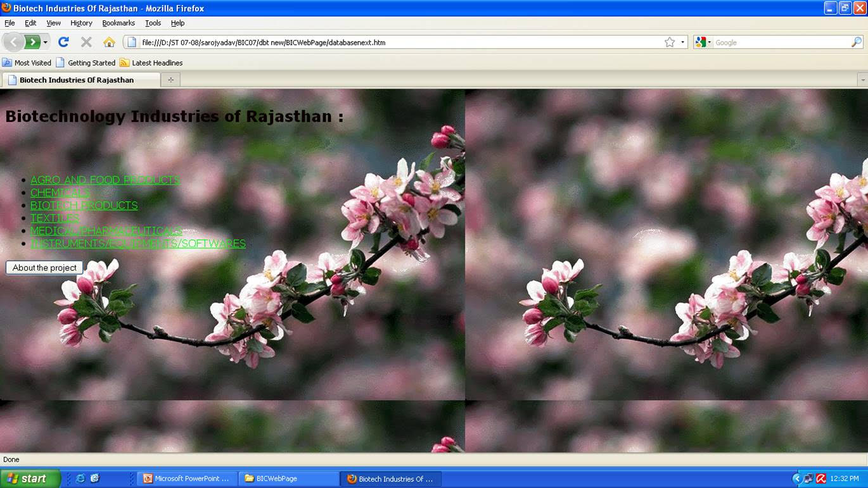Expand hidden system tray icons arrow

(796, 479)
